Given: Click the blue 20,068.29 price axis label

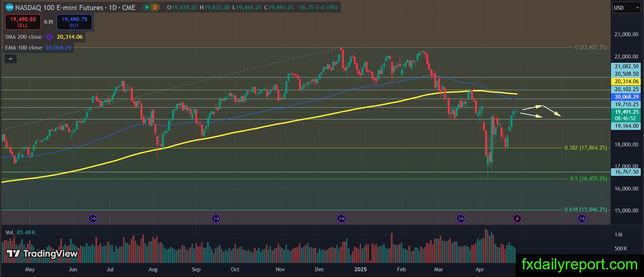Looking at the screenshot, I should [x=626, y=97].
